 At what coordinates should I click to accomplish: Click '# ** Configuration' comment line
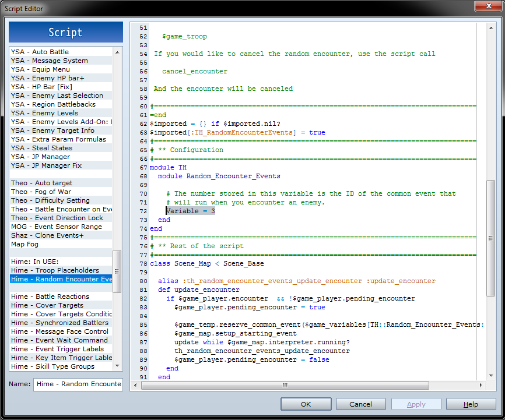pos(187,150)
